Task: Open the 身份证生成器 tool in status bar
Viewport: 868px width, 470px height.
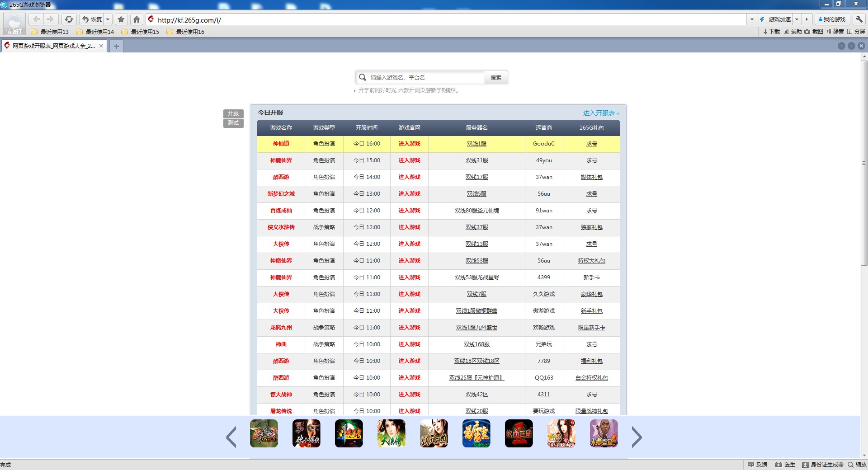Action: click(823, 465)
